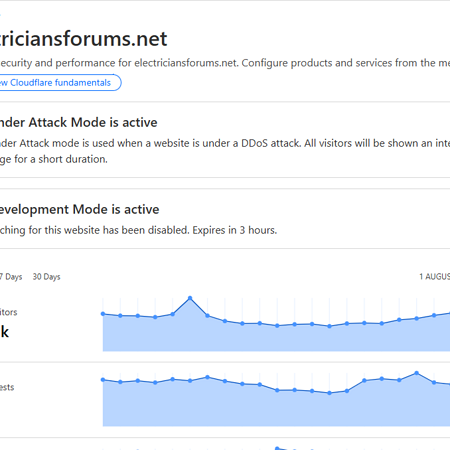Click the peak data point in requests chart

(x=416, y=373)
